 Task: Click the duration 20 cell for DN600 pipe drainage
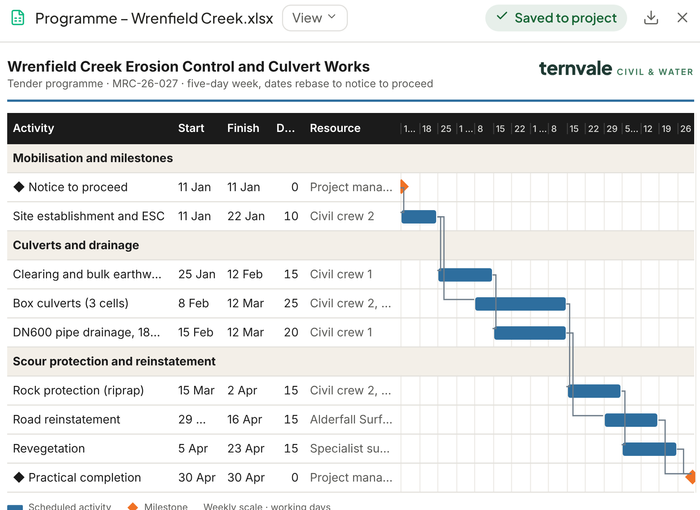coord(291,332)
